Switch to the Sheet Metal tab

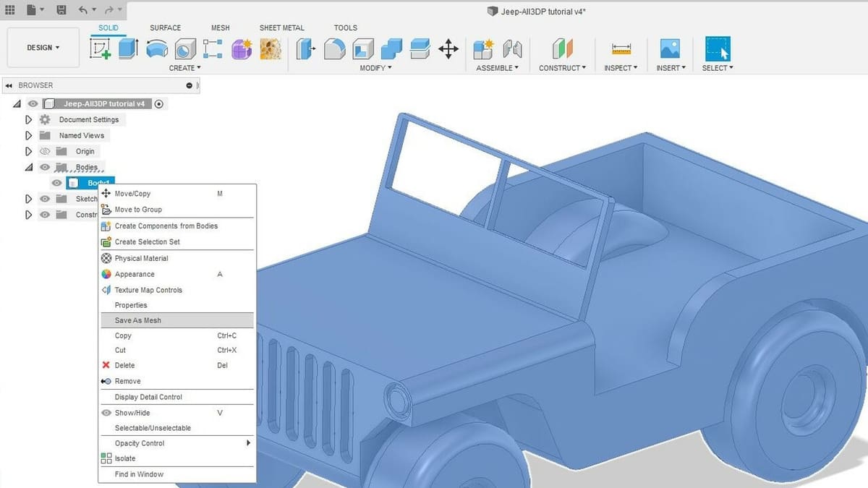(281, 28)
